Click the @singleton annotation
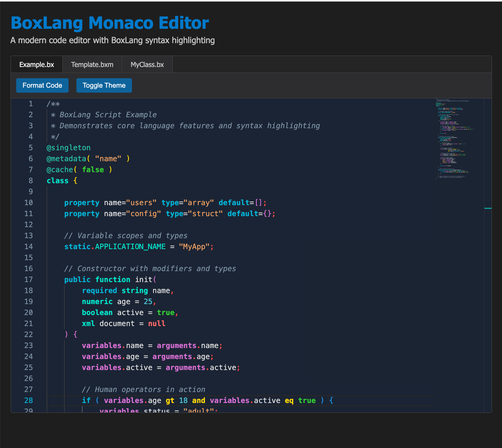This screenshot has height=448, width=502. 68,148
